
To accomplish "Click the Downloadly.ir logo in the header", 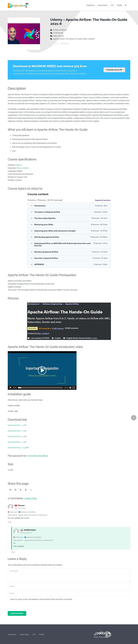I will [x=18, y=5].
